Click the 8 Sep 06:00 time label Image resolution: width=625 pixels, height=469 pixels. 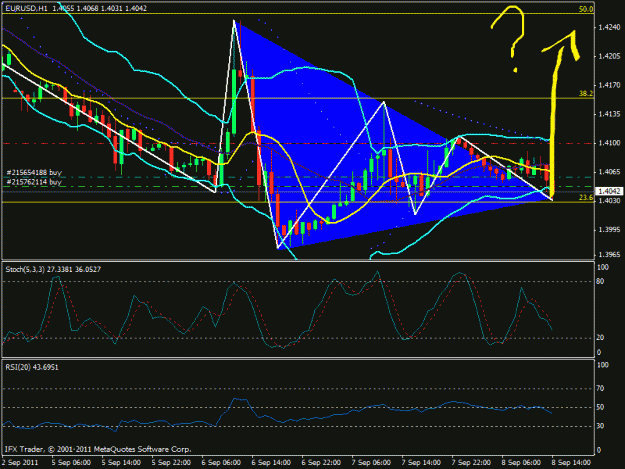[x=521, y=463]
